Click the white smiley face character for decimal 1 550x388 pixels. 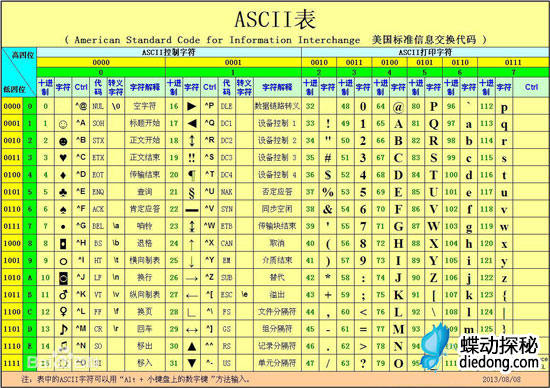pyautogui.click(x=63, y=124)
